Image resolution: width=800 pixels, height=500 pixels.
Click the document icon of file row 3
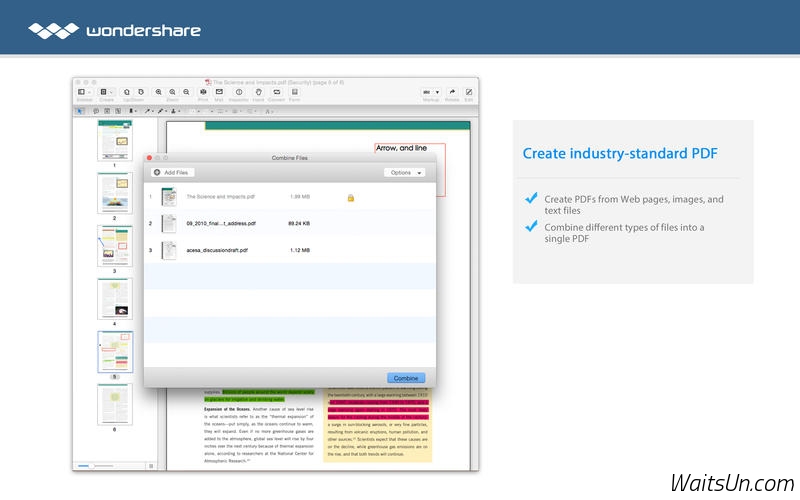coord(169,250)
